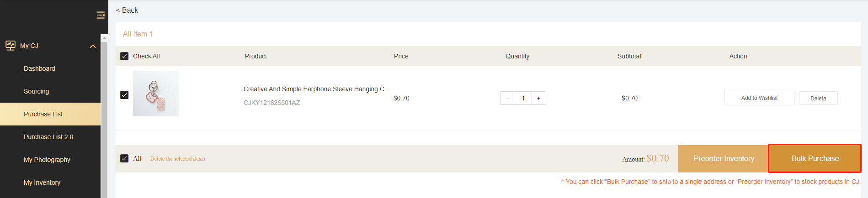Toggle the bottom All checkbox

pos(124,158)
